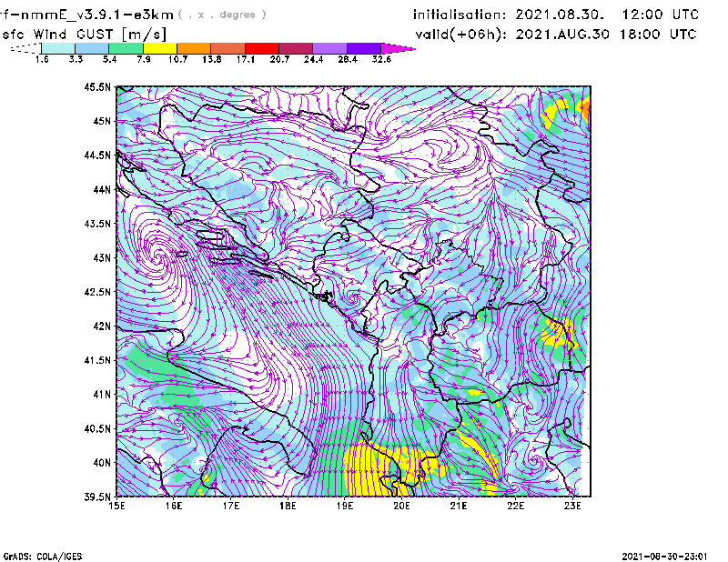Image resolution: width=728 pixels, height=562 pixels.
Task: Click the red 17.1–20.7 legend swatch
Action: coord(262,48)
